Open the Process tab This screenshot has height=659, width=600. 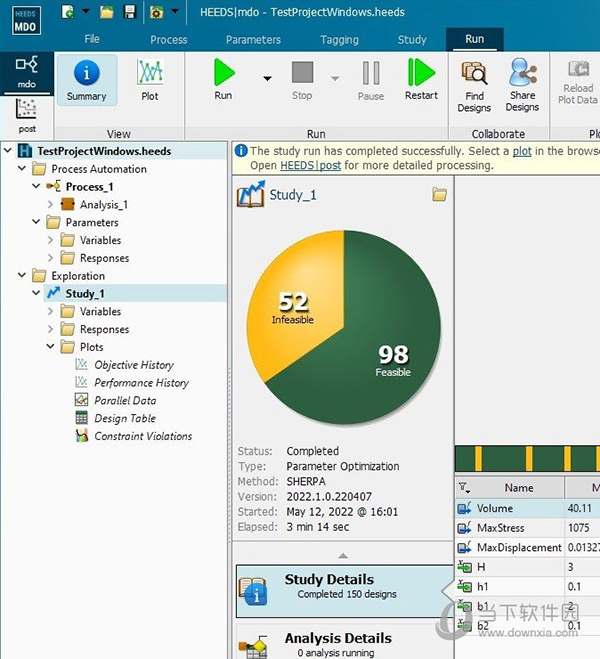(x=169, y=40)
